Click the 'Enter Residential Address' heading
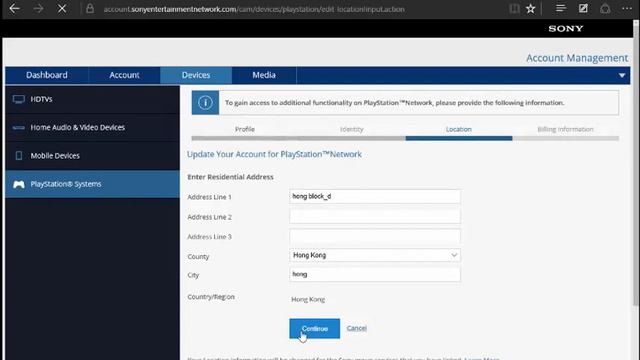Image resolution: width=640 pixels, height=360 pixels. click(x=231, y=177)
